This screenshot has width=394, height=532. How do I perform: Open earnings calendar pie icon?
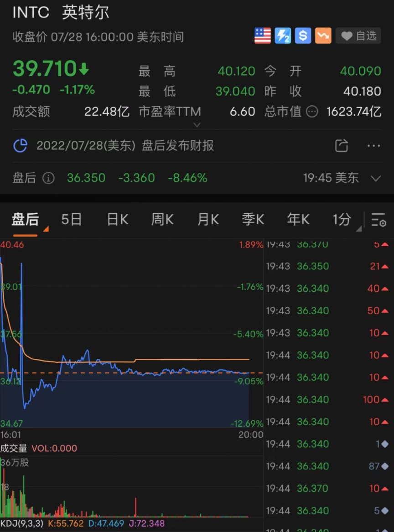click(21, 145)
